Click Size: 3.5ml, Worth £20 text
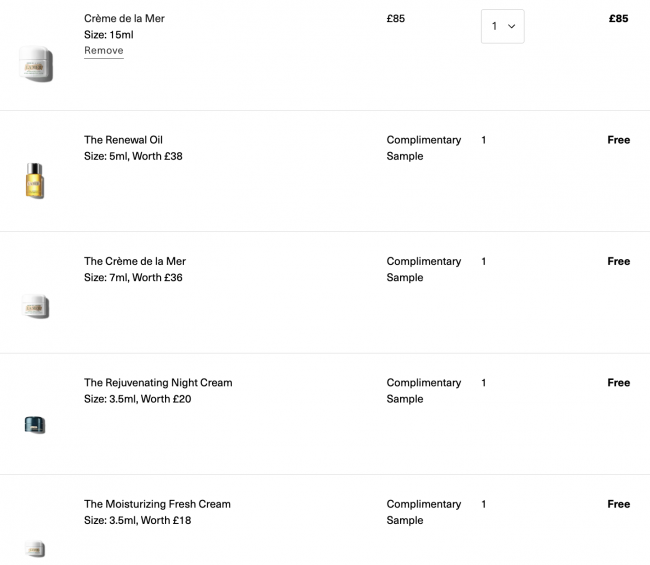This screenshot has width=650, height=565. tap(138, 399)
